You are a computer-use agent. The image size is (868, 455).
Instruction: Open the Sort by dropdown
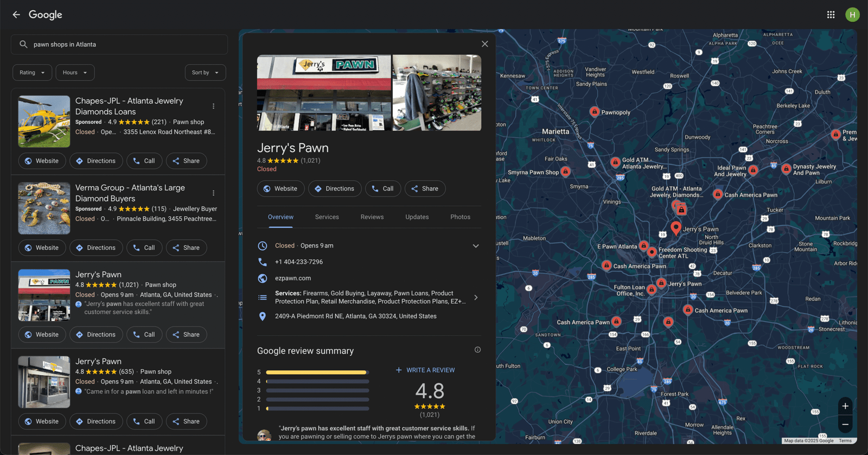tap(205, 72)
